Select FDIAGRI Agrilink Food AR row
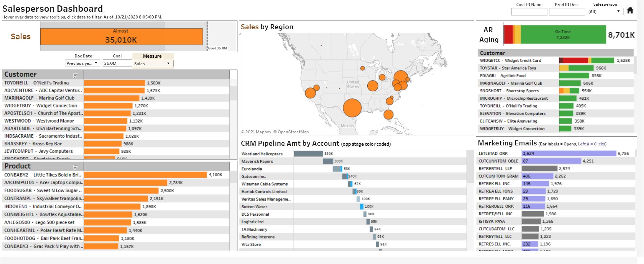The width and height of the screenshot is (644, 264). pos(555,76)
